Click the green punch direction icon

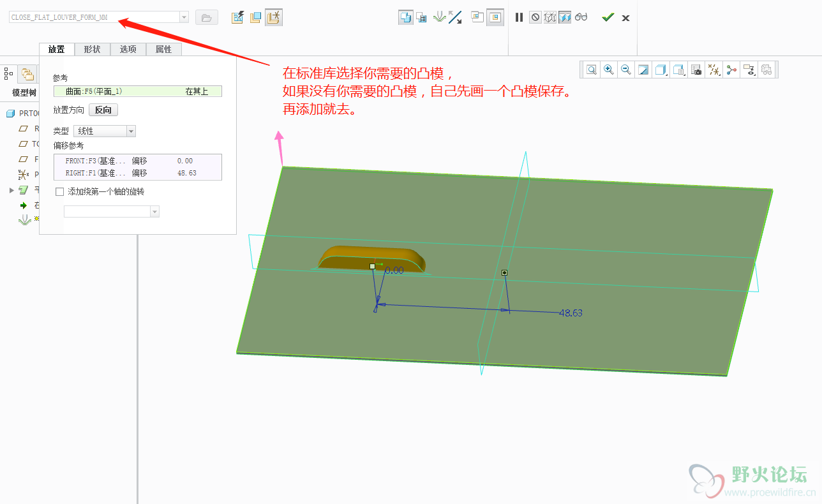[439, 18]
